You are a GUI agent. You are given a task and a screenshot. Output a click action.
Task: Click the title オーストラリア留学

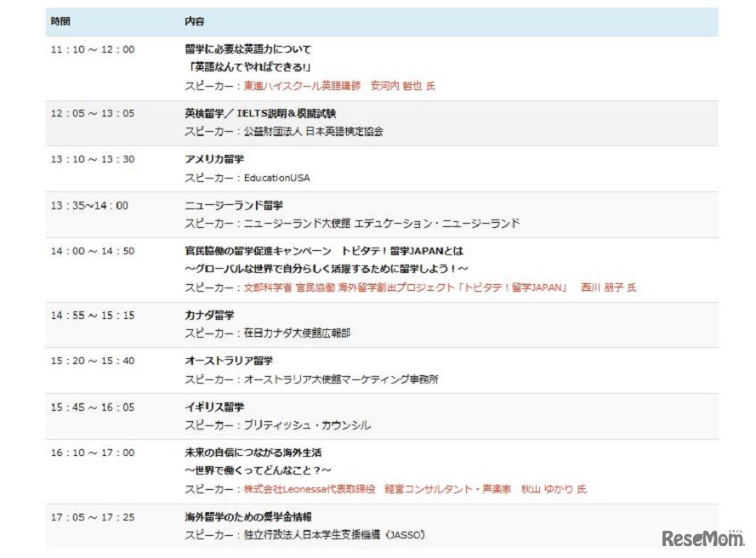[229, 361]
